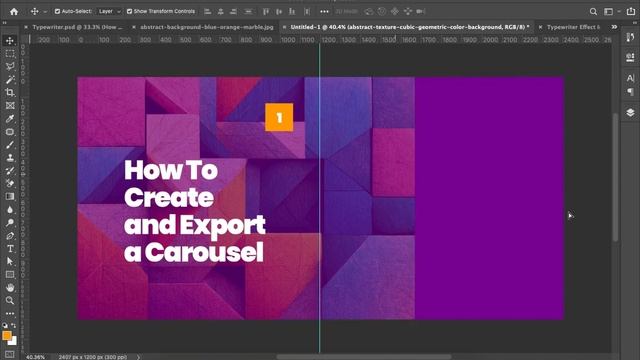
Task: Open the Character panel icon
Action: [630, 78]
